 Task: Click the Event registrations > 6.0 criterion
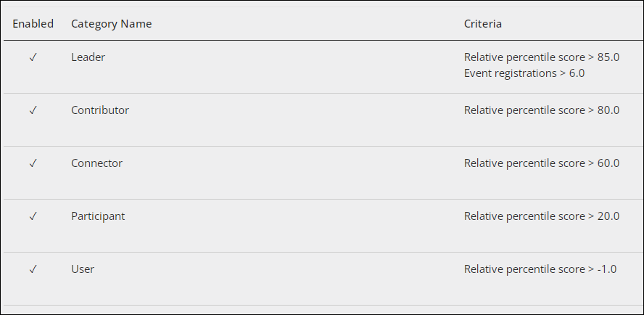(524, 73)
